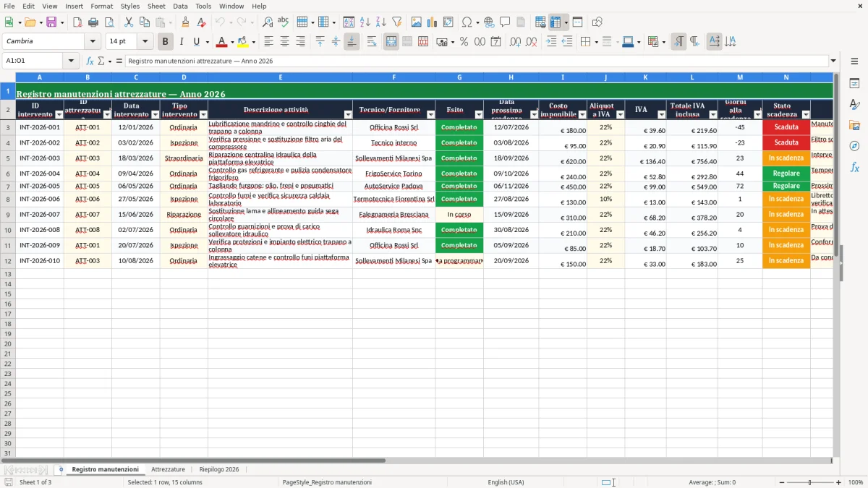Open the Format menu
Screen dimensions: 868x488
click(x=101, y=6)
